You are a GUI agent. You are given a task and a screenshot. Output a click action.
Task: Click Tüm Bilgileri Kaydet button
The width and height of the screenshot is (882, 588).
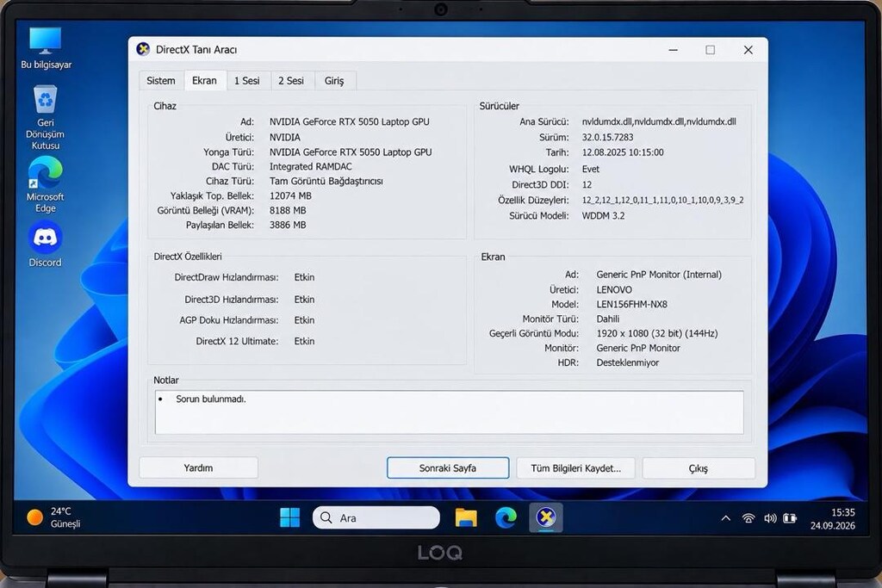point(576,467)
